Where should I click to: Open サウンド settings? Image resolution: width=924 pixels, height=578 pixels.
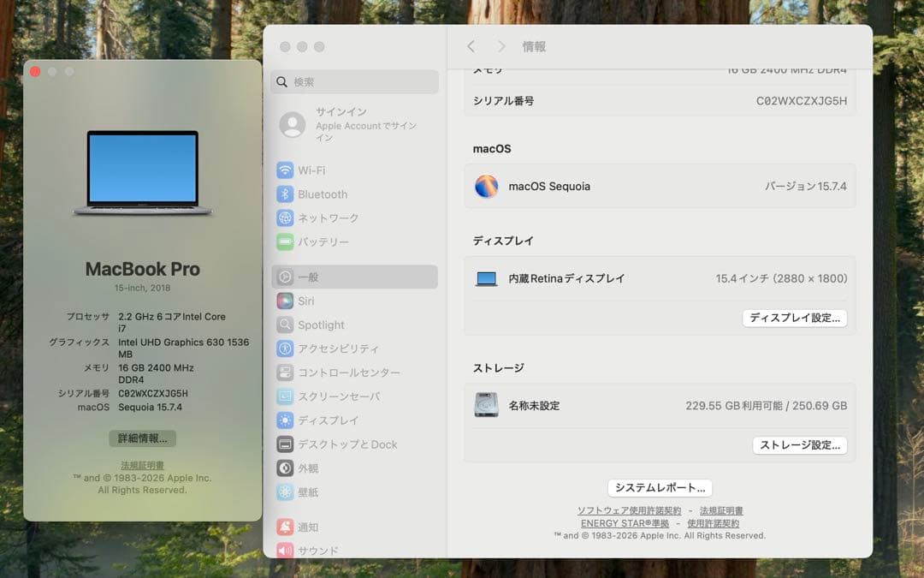point(311,551)
